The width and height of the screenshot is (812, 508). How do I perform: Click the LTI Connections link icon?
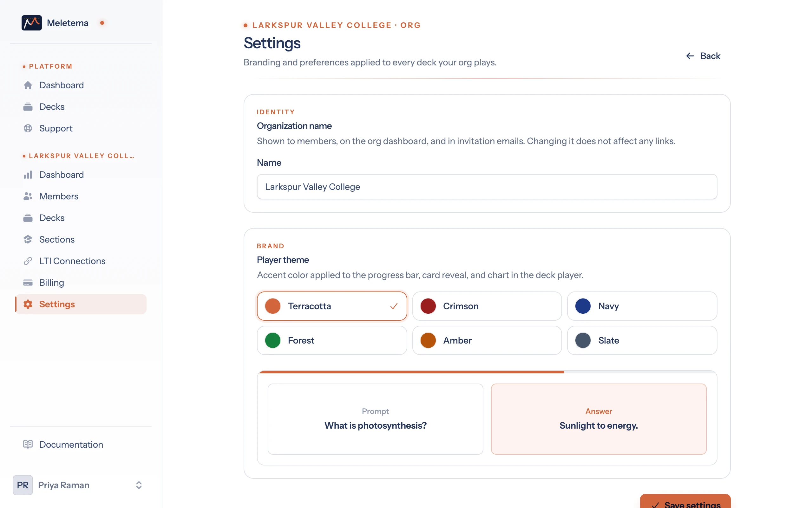[28, 261]
